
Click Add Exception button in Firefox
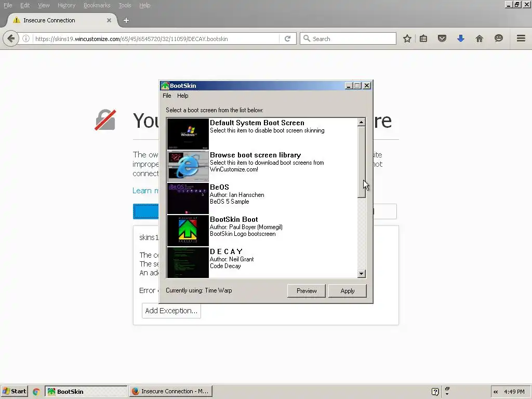click(x=171, y=311)
